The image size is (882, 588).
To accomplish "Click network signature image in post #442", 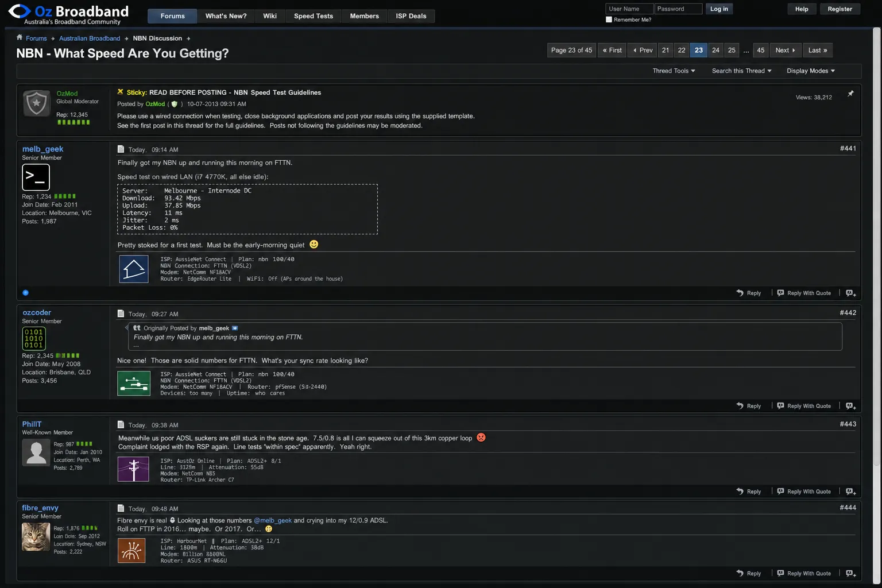I will [x=134, y=383].
